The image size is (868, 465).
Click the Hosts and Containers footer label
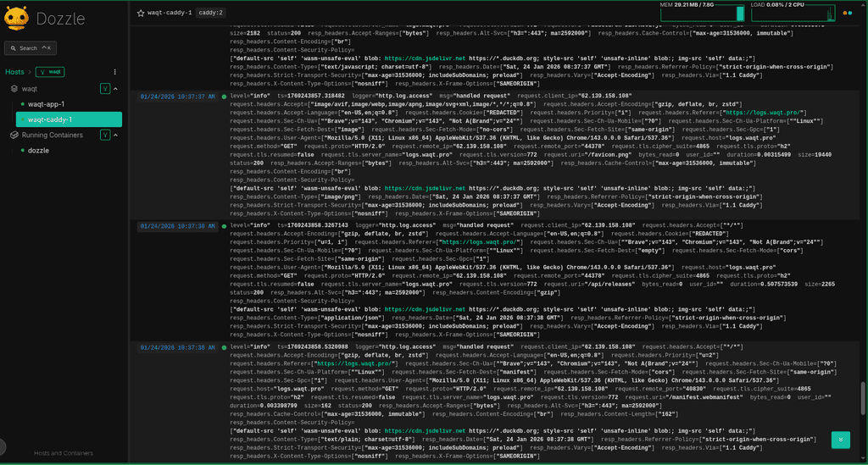coord(64,453)
